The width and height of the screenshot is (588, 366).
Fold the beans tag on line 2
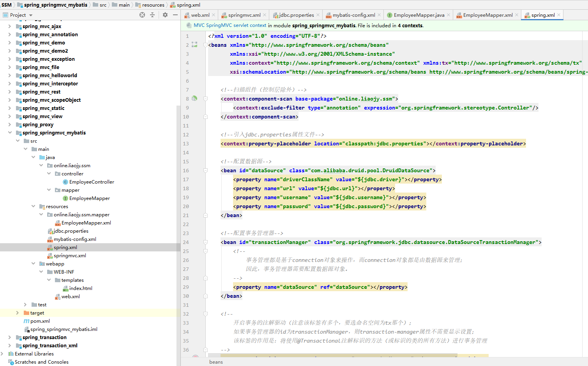tap(205, 45)
